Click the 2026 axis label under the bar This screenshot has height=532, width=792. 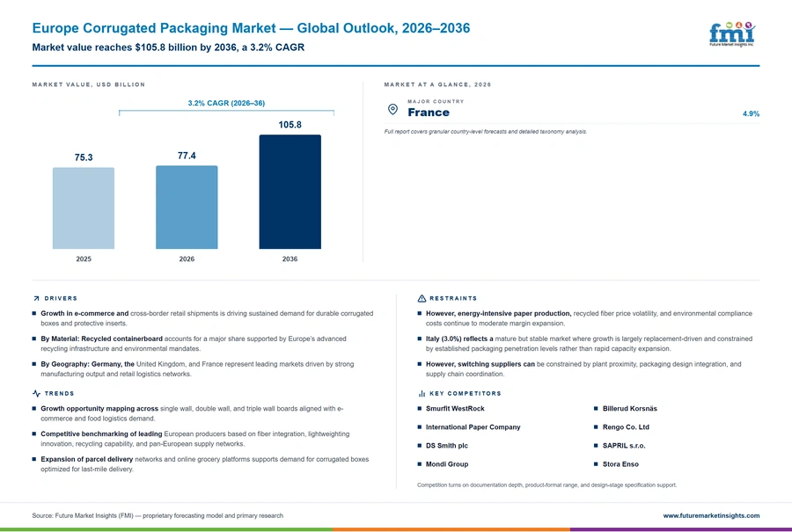coord(187,259)
